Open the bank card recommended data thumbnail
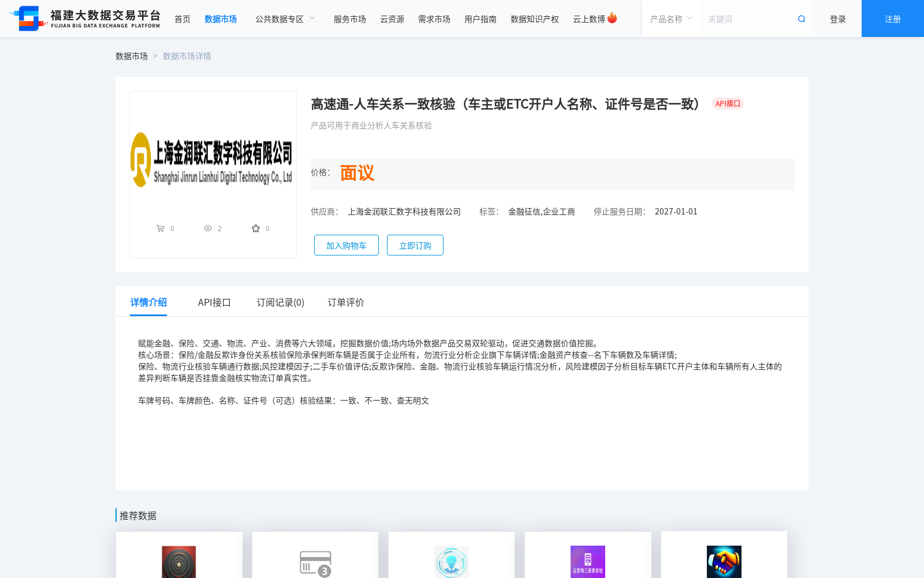924x578 pixels. click(315, 563)
